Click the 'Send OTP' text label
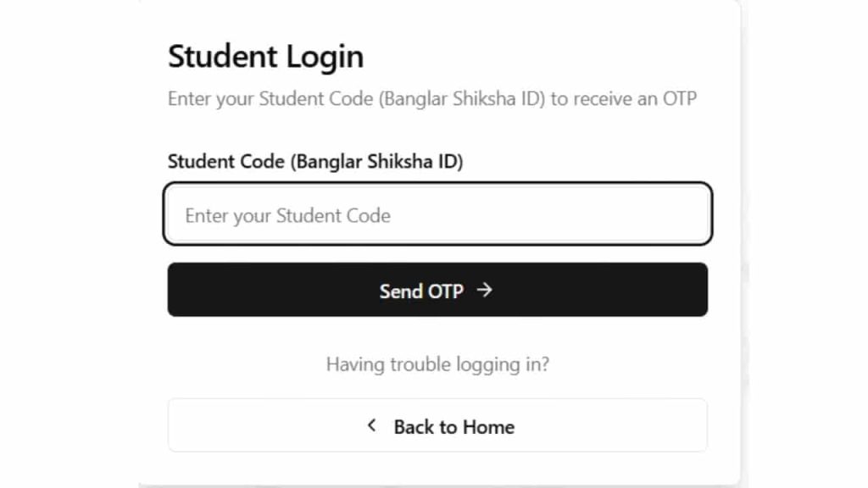The image size is (868, 488). [421, 291]
